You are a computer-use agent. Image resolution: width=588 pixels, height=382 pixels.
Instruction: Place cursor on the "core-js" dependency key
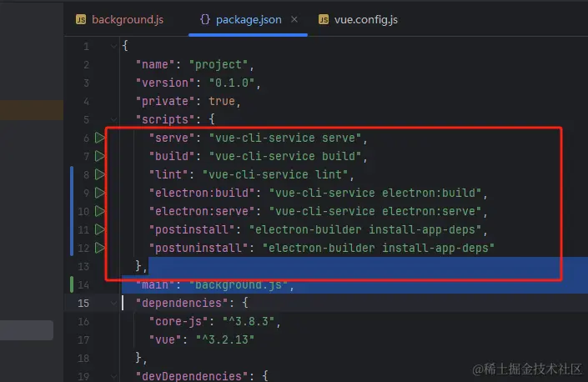174,321
